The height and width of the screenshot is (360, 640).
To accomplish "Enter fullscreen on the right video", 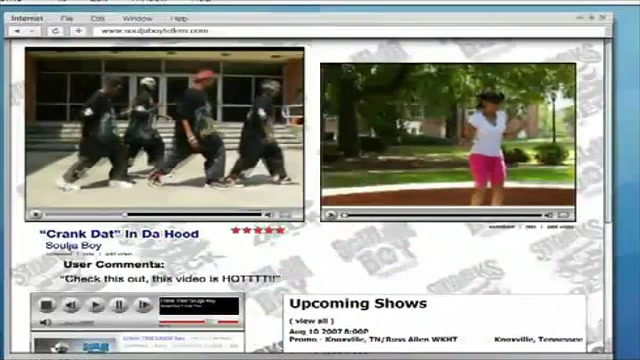I will tap(564, 215).
